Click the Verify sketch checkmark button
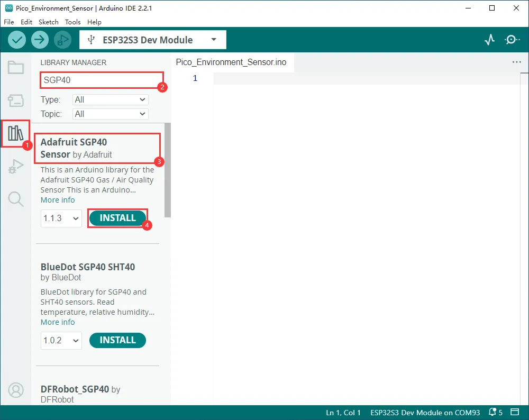 point(17,40)
